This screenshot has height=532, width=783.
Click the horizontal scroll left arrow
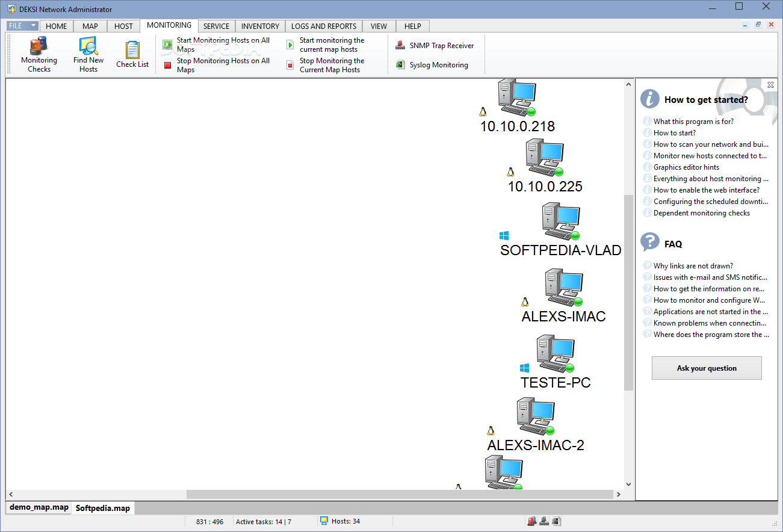[x=10, y=494]
